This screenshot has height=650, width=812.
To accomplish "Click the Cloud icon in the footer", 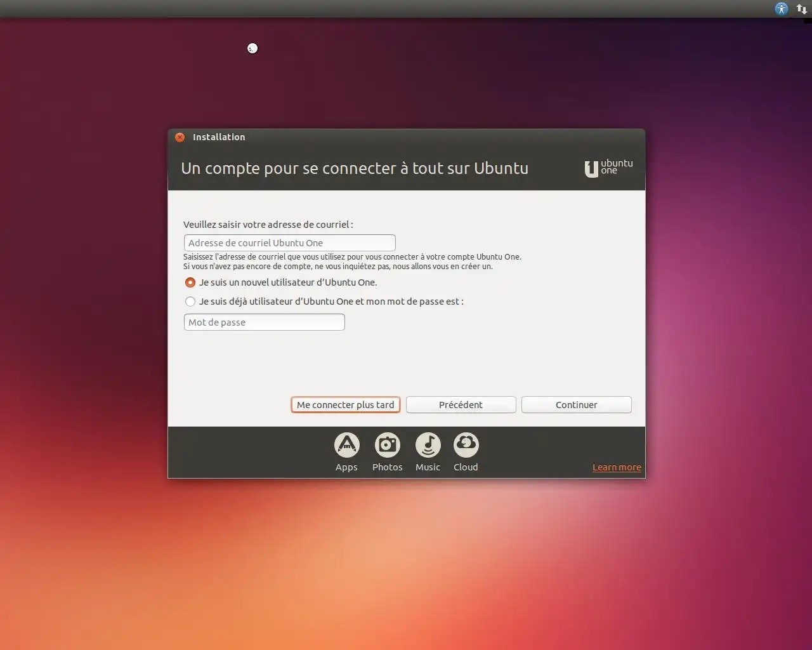I will (466, 445).
